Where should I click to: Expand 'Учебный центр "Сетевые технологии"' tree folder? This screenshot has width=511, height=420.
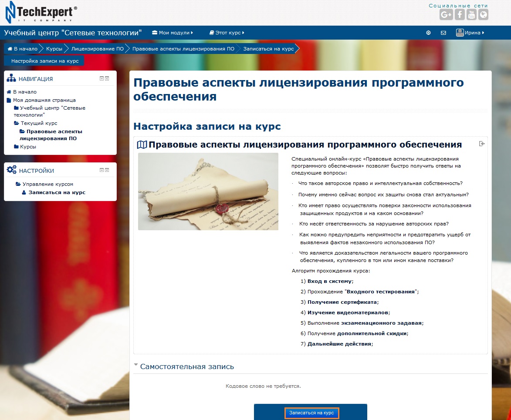click(16, 108)
